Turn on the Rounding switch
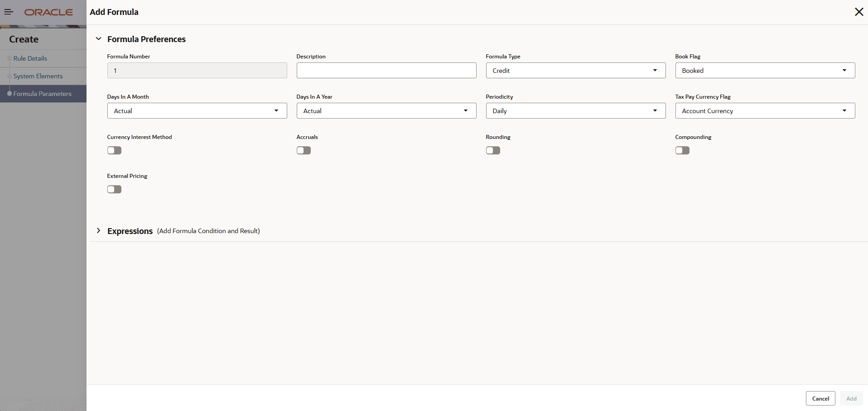868x411 pixels. tap(493, 150)
